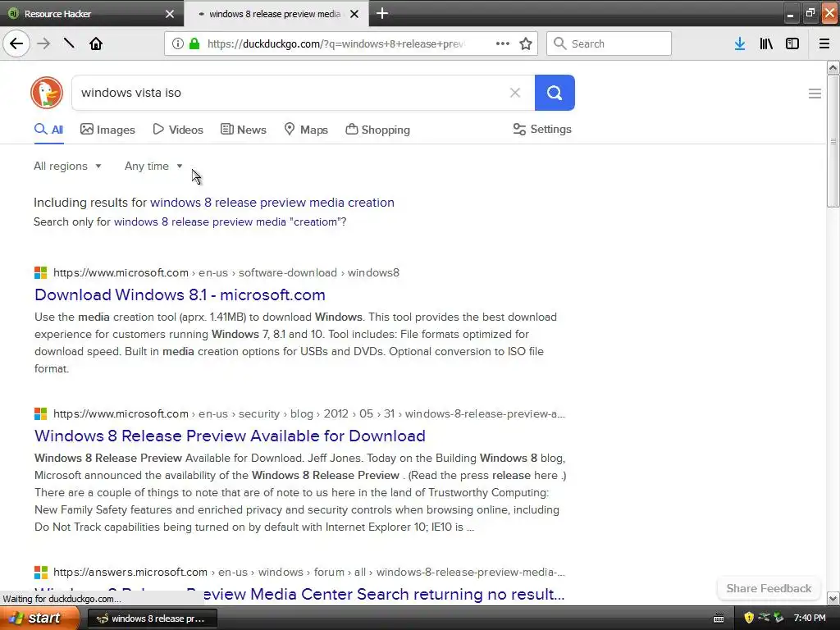Click the scrollbar up arrow
The image size is (840, 630).
[833, 67]
